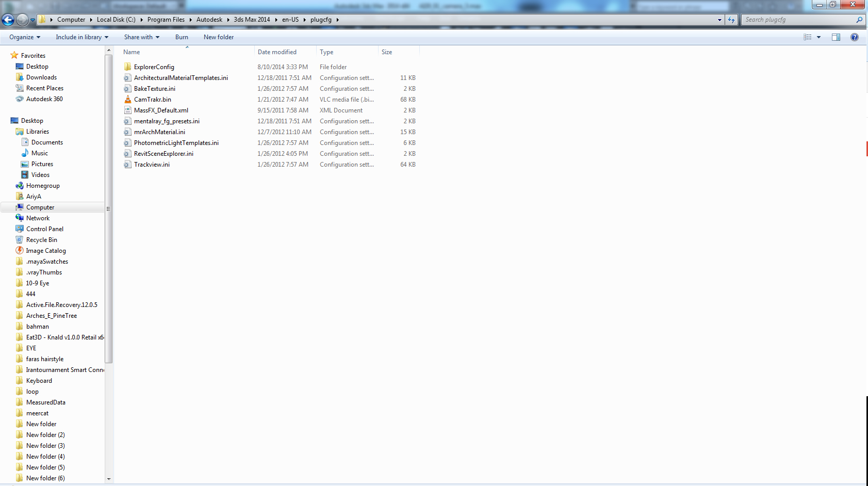Screen dimensions: 868x486
Task: Expand the breadcrumb arrow after en-US
Action: coord(304,20)
